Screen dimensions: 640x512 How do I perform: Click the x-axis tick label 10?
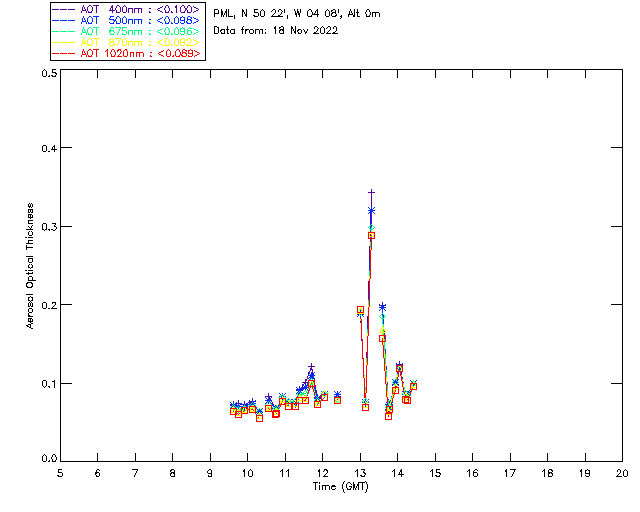pos(248,473)
